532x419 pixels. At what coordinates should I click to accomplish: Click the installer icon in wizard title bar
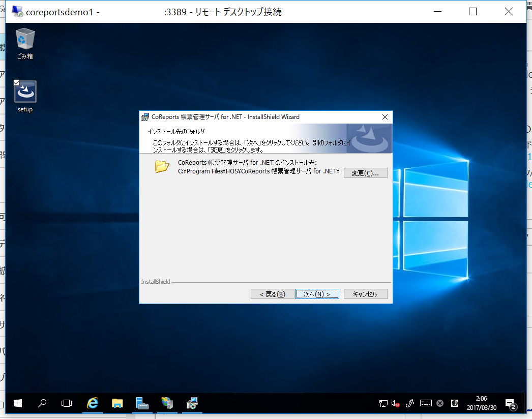point(145,117)
